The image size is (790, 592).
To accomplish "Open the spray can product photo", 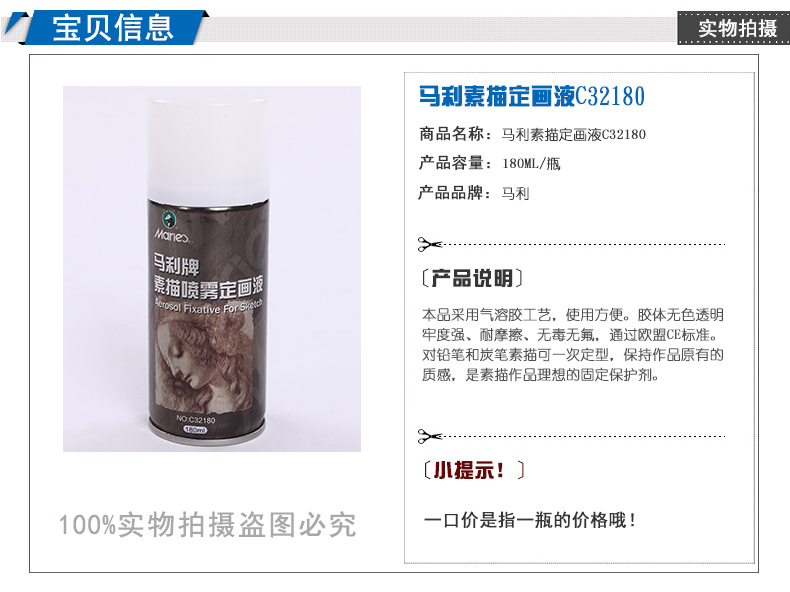I will (x=212, y=269).
